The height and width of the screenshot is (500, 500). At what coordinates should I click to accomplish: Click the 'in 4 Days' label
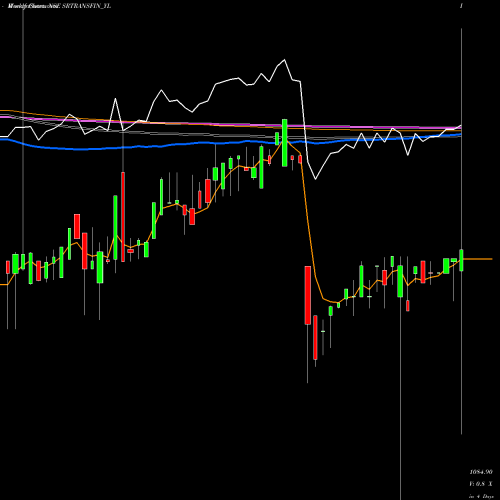(481, 496)
